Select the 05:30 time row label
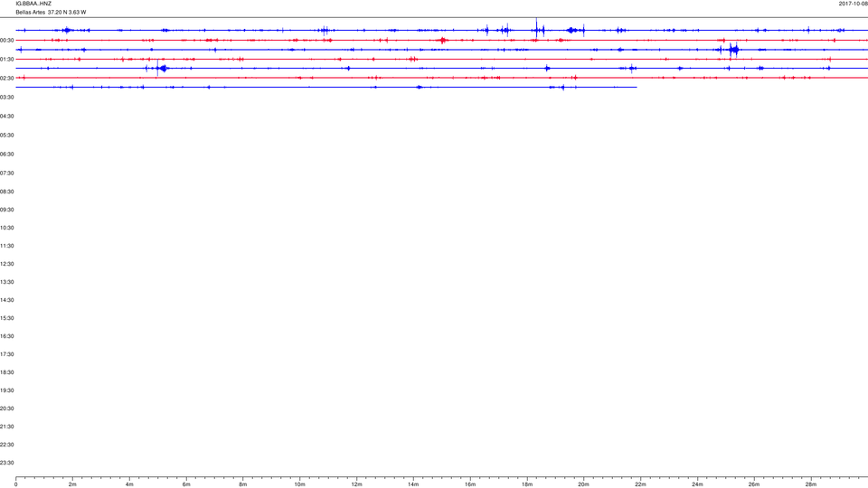 [x=6, y=136]
